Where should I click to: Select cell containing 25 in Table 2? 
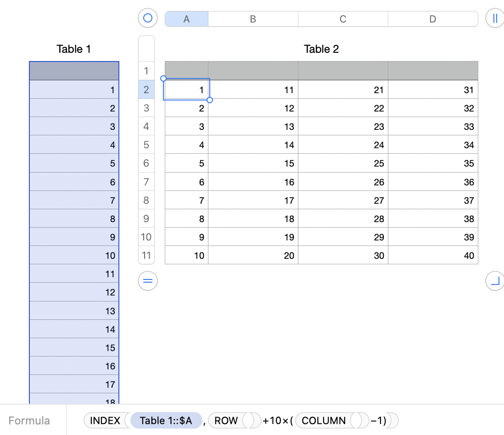click(343, 163)
